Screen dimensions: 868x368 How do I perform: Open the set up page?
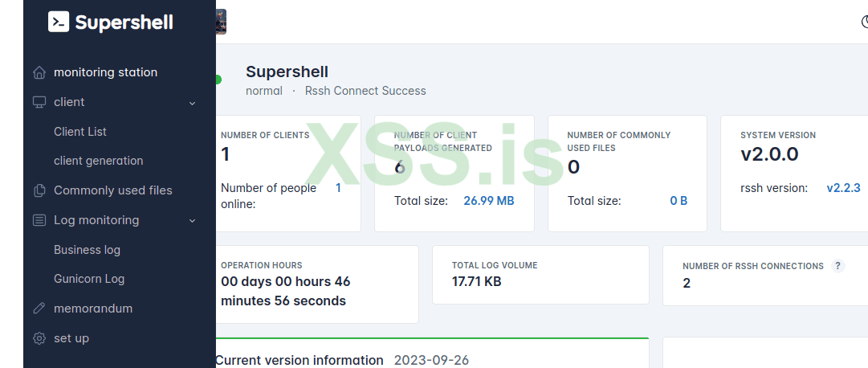[71, 338]
